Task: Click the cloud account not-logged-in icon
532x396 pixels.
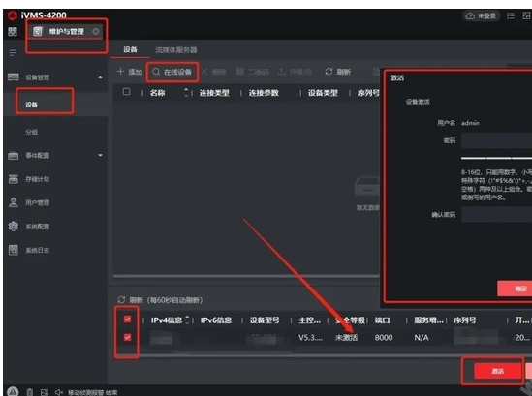Action: click(x=470, y=15)
